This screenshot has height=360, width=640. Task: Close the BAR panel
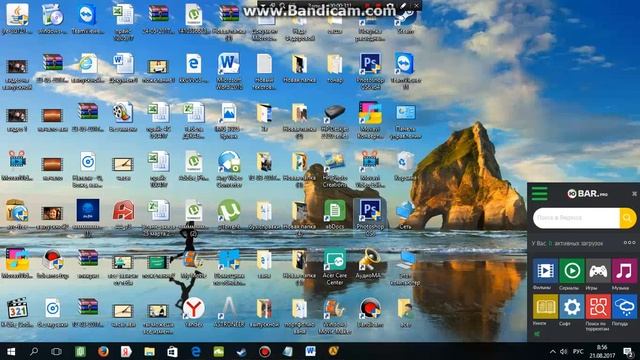coord(634,193)
